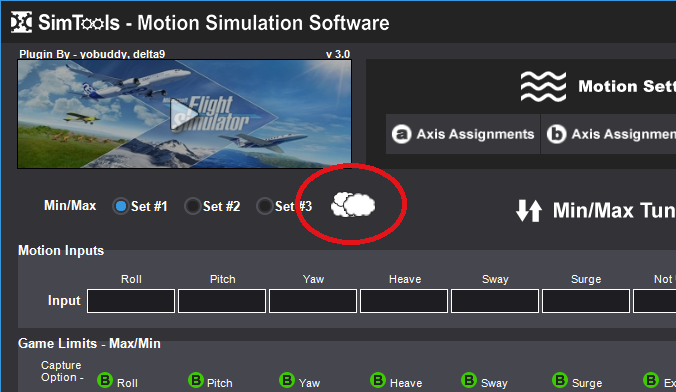Screen dimensions: 676x392
Task: Play the Flight Simulator video thumbnail
Action: (185, 114)
